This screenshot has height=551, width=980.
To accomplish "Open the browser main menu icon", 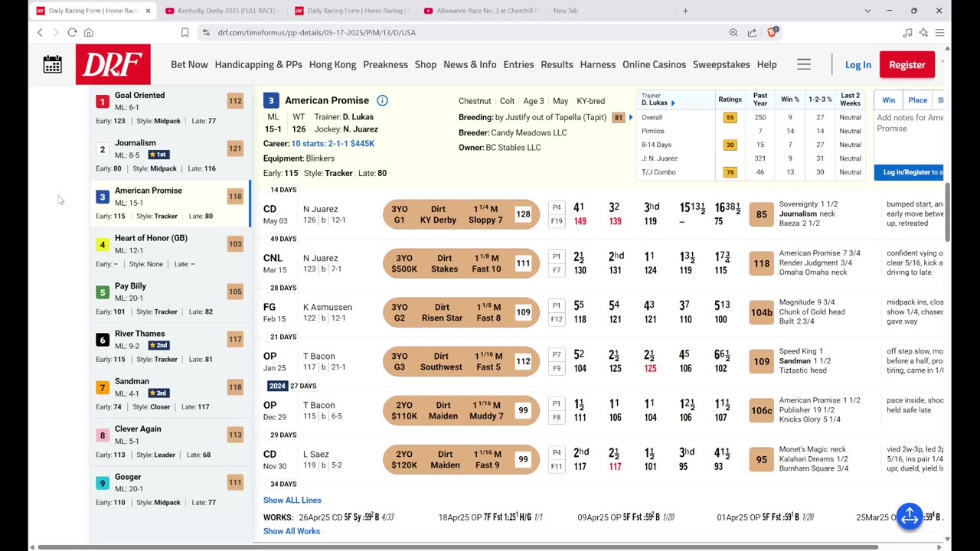I will pyautogui.click(x=939, y=32).
